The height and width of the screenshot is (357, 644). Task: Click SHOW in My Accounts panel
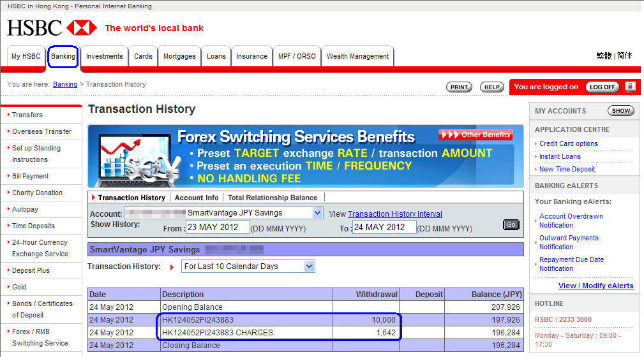[x=620, y=111]
